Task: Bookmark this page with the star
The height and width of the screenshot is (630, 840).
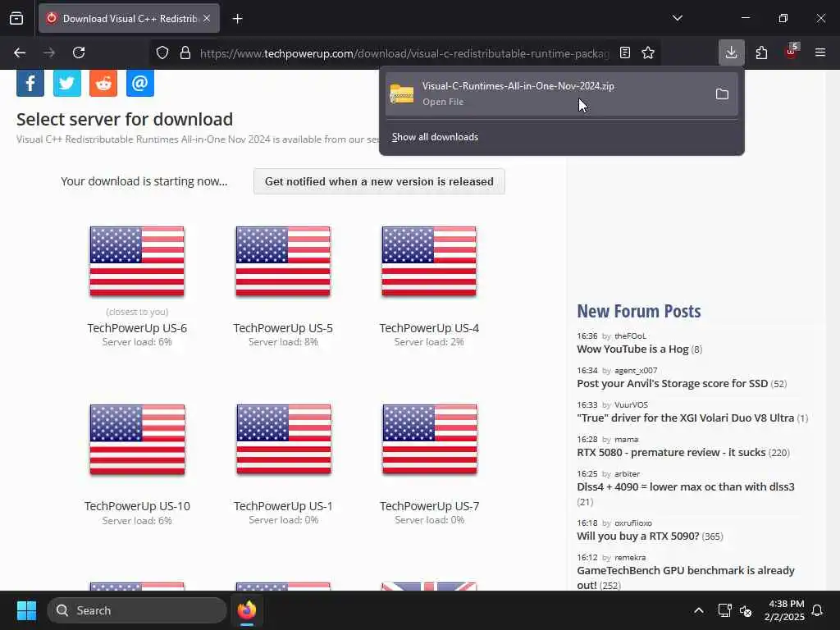Action: (648, 52)
